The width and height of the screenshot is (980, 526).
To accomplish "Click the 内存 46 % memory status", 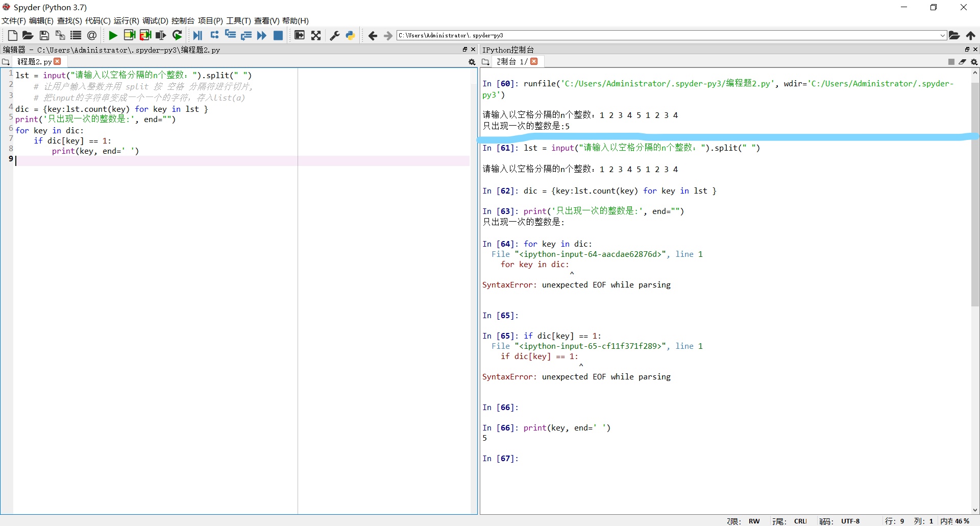I will pyautogui.click(x=955, y=521).
